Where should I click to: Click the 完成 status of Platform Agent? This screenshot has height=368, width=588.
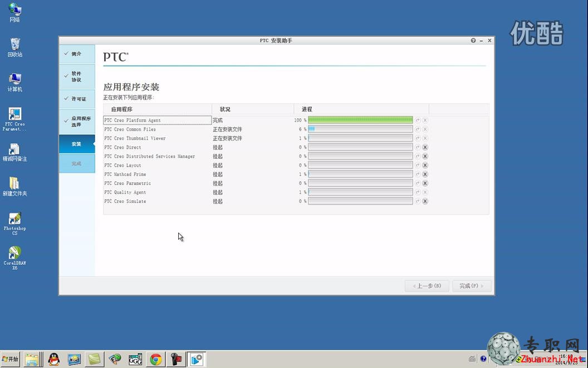[x=218, y=120]
